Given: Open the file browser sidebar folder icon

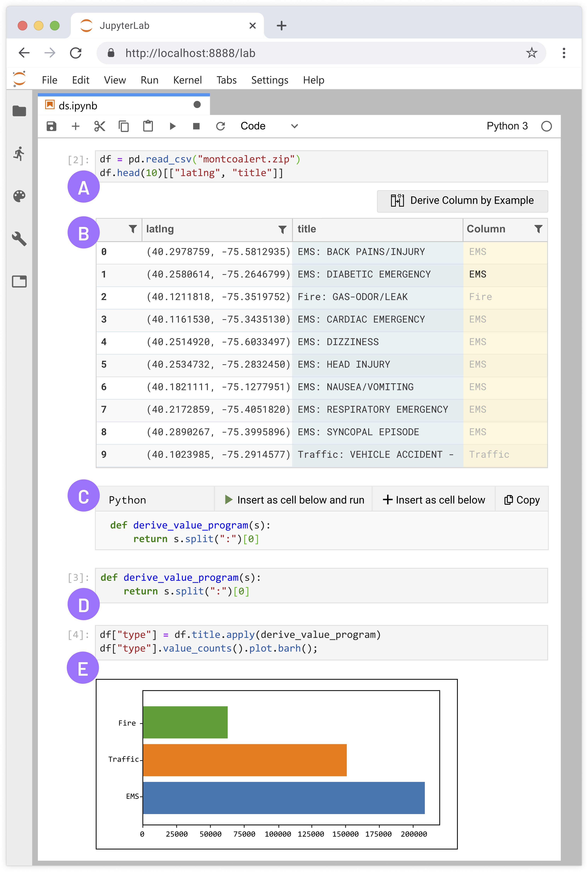Looking at the screenshot, I should tap(19, 111).
